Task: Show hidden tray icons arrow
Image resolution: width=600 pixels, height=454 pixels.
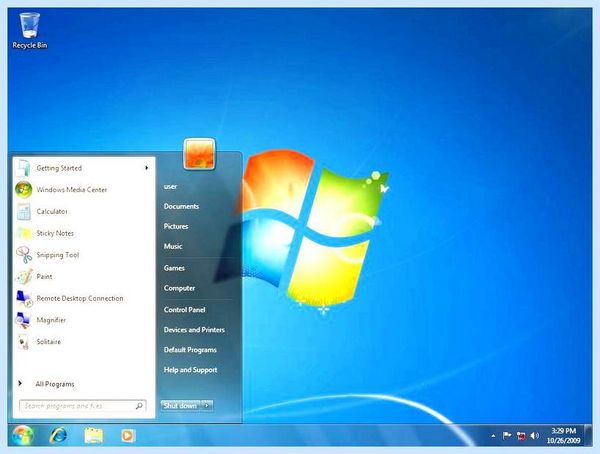Action: (493, 436)
